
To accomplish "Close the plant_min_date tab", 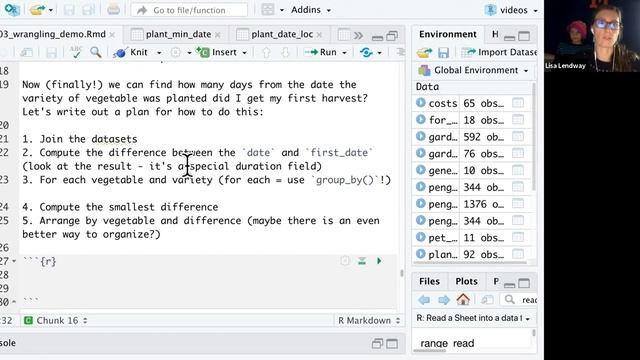I will click(x=218, y=35).
